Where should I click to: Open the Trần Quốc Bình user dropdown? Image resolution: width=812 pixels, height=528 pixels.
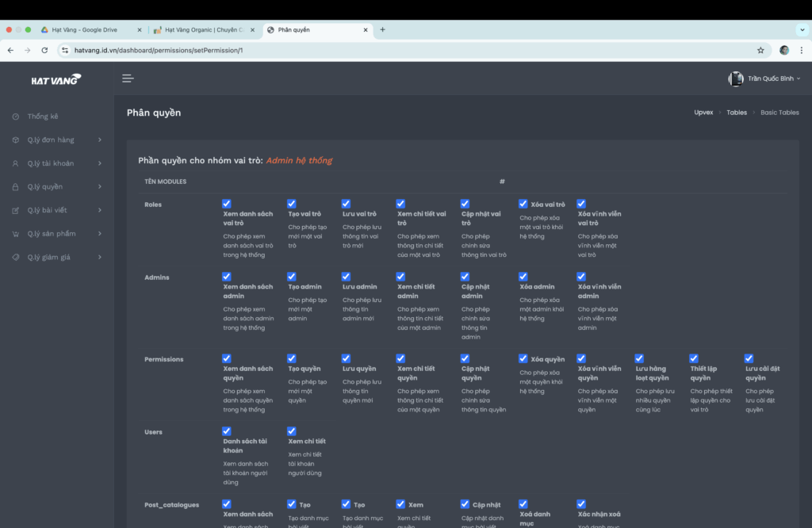pos(764,78)
